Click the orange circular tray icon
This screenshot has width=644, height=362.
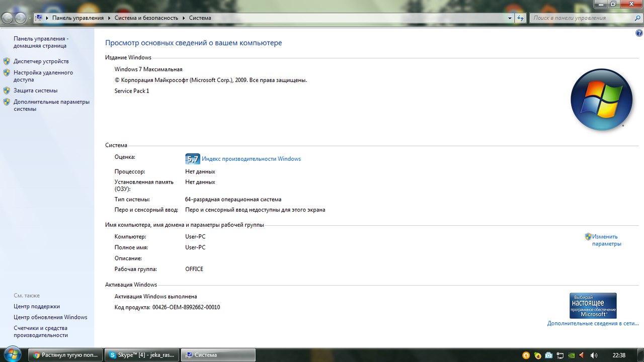click(x=526, y=355)
